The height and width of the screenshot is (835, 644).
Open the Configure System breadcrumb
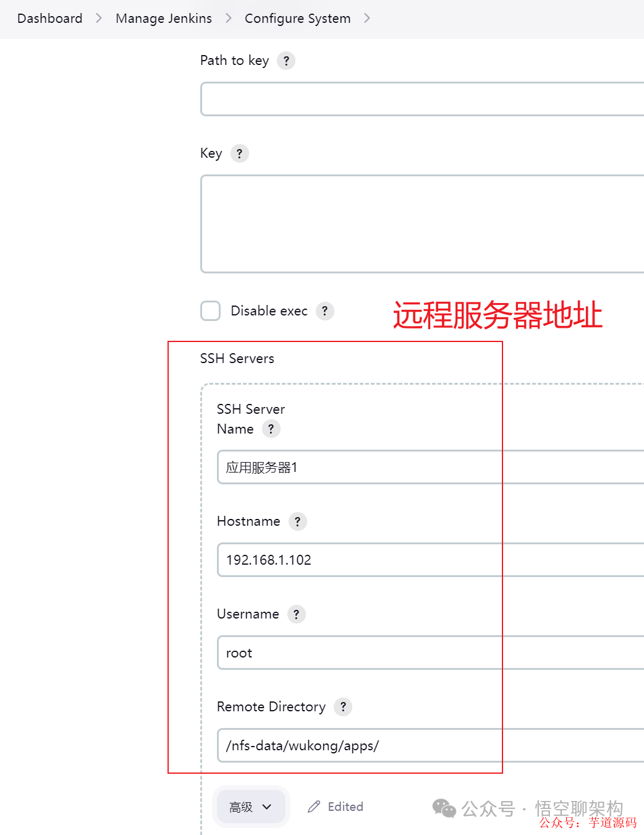(x=298, y=19)
